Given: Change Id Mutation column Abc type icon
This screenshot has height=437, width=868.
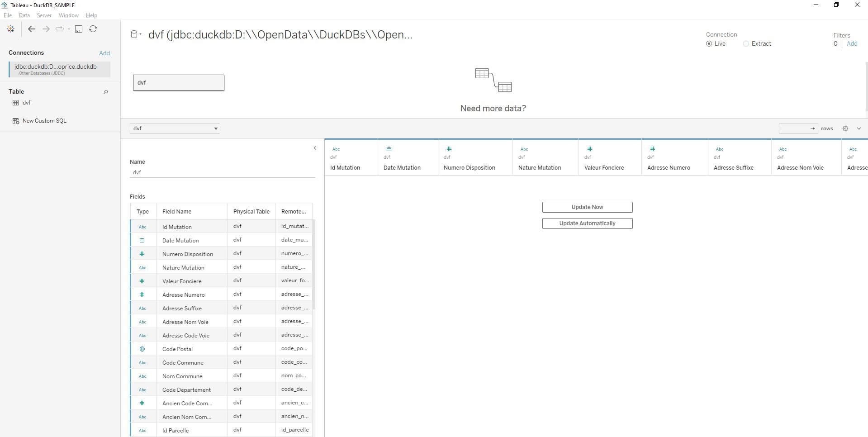Looking at the screenshot, I should 336,149.
